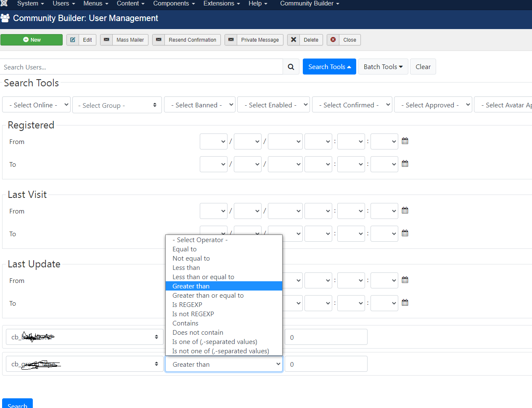Click the Resend Confirmation envelope button
This screenshot has height=408, width=532.
click(186, 40)
